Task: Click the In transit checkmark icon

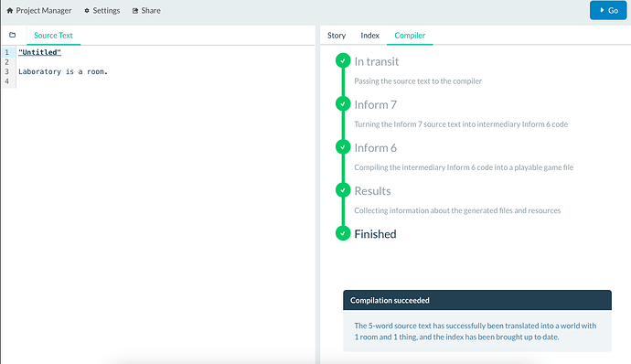Action: tap(343, 60)
